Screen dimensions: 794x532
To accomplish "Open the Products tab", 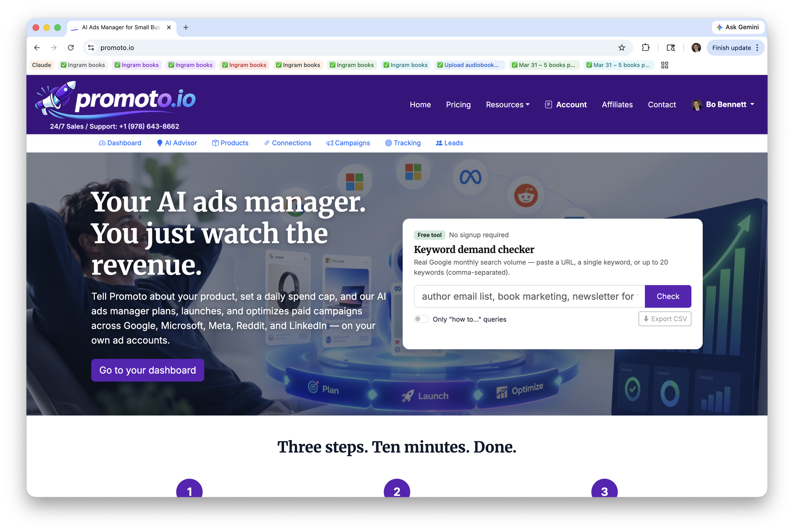I will (230, 143).
